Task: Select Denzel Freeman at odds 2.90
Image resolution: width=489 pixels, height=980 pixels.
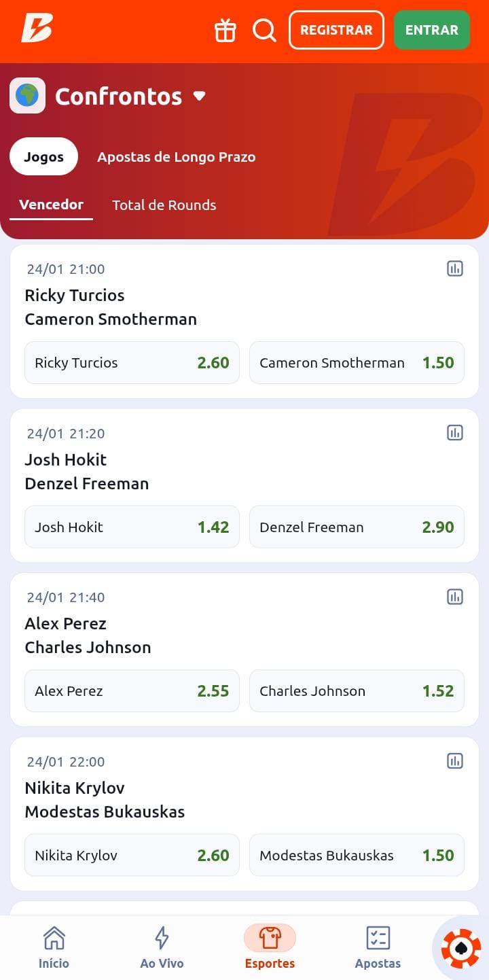Action: coord(357,527)
